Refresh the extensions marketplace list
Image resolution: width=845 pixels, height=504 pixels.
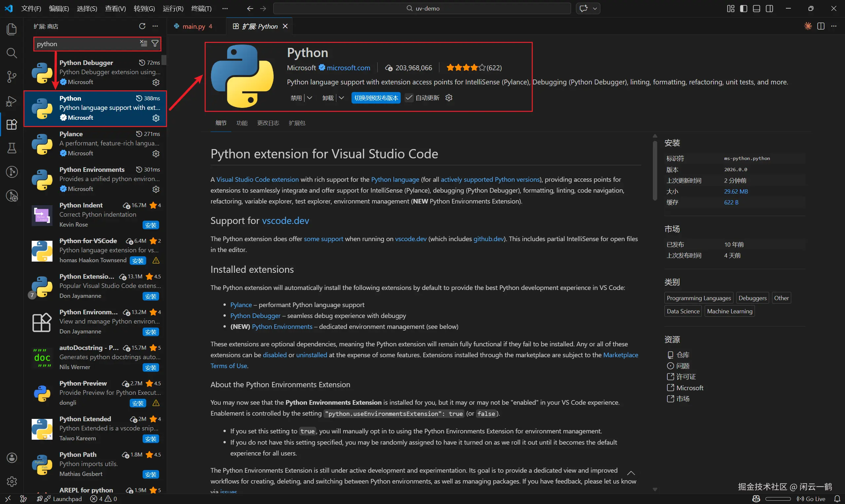coord(142,26)
